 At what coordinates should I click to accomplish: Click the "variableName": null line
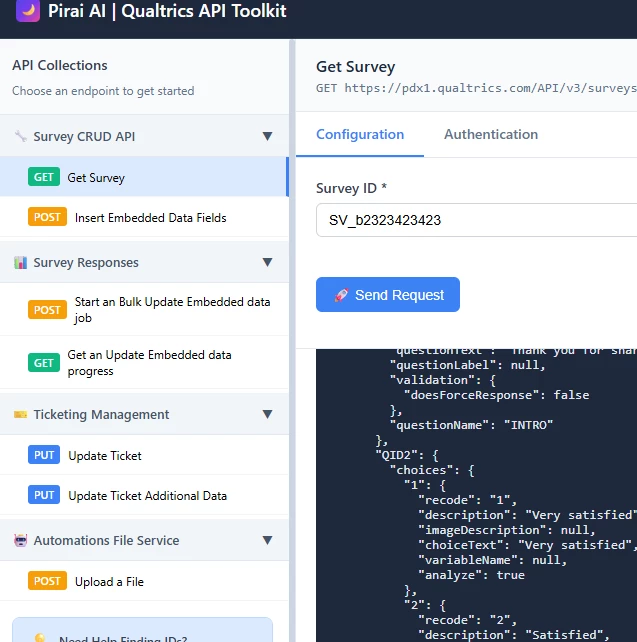(492, 560)
